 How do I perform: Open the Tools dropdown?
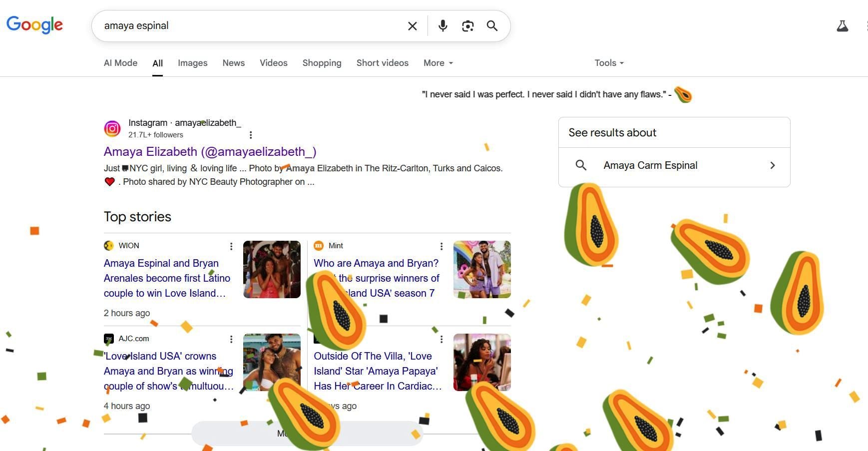(608, 63)
